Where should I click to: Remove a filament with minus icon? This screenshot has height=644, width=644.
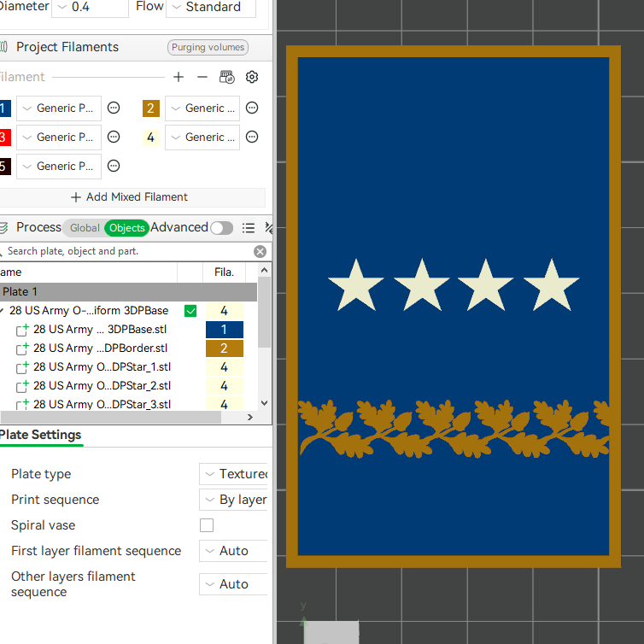[x=202, y=77]
